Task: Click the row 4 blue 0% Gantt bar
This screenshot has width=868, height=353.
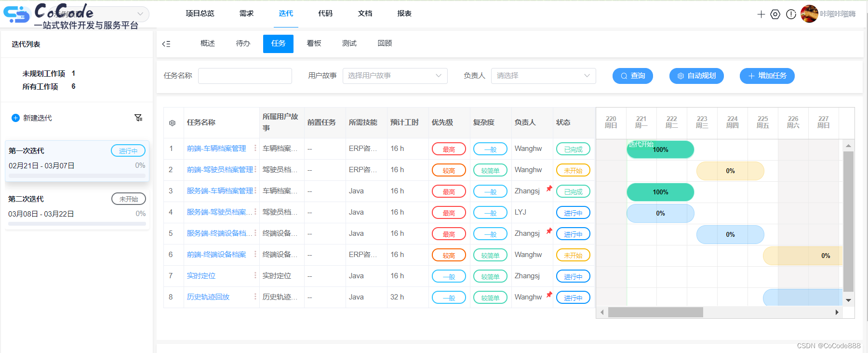Action: point(660,213)
